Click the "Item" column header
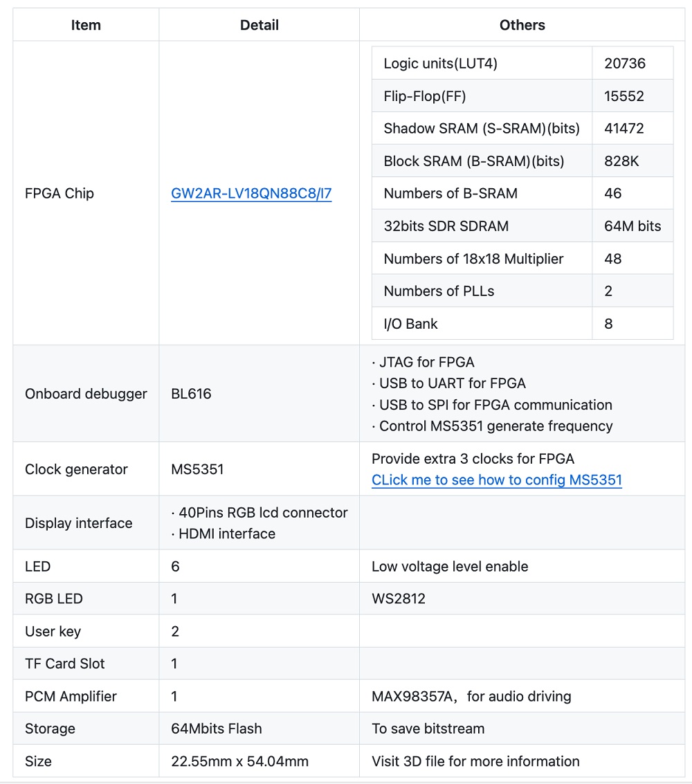 [86, 26]
